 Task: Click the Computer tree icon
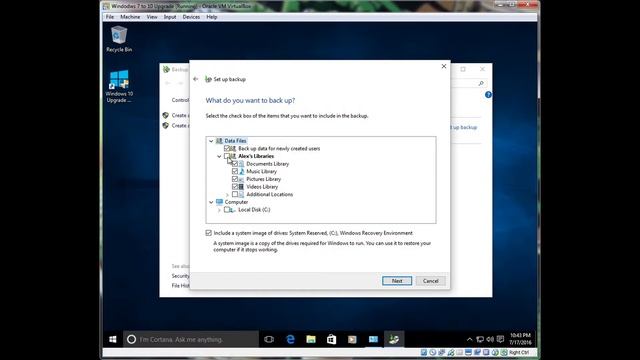pos(219,202)
